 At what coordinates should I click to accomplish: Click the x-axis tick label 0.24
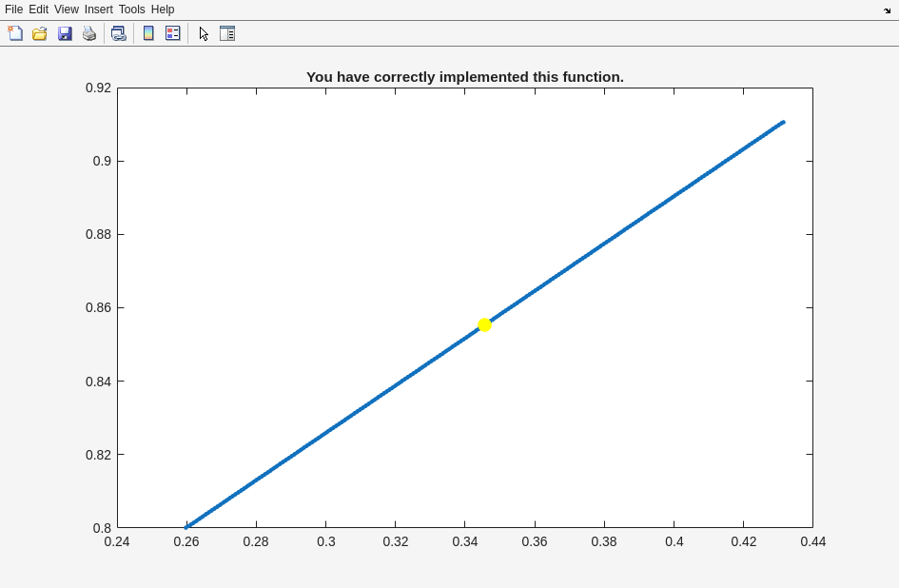tap(117, 541)
